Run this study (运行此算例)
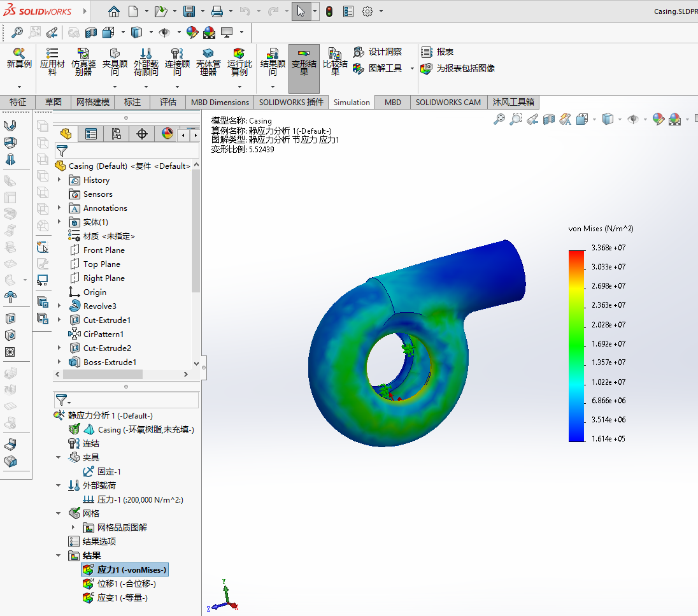Screen dimensions: 698x616 239,61
